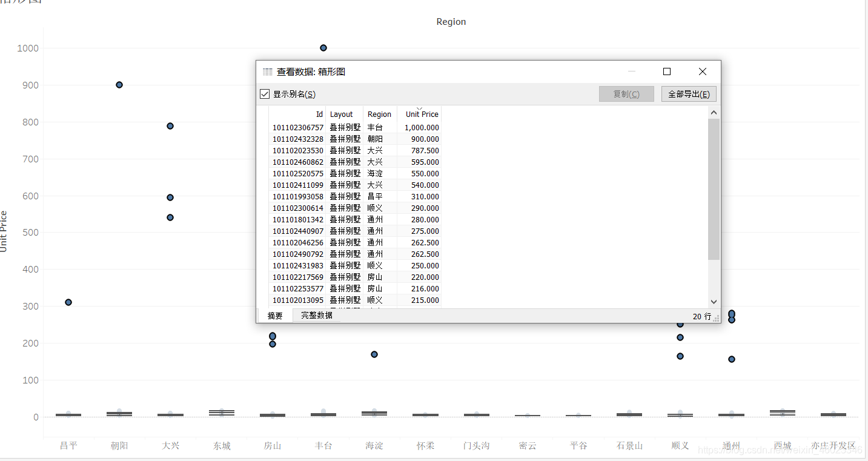Screen dimensions: 868x461
Task: Click the 门头沟 label on the chart axis
Action: [x=476, y=446]
